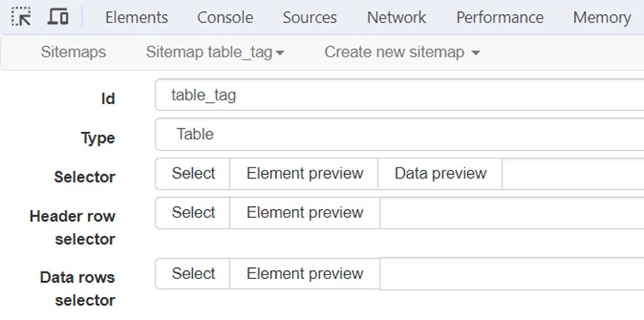Image resolution: width=644 pixels, height=320 pixels.
Task: Open the Performance tab
Action: [500, 17]
